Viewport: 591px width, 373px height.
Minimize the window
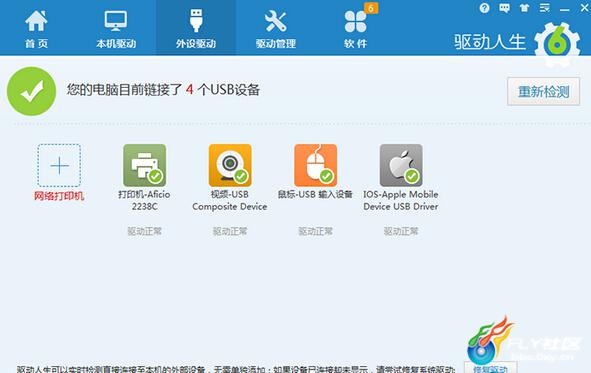pyautogui.click(x=564, y=9)
